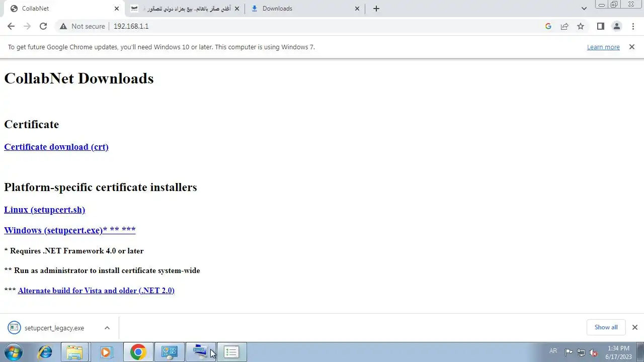Expand options for setupcert_legacy.exe download
The width and height of the screenshot is (644, 362).
click(x=107, y=328)
